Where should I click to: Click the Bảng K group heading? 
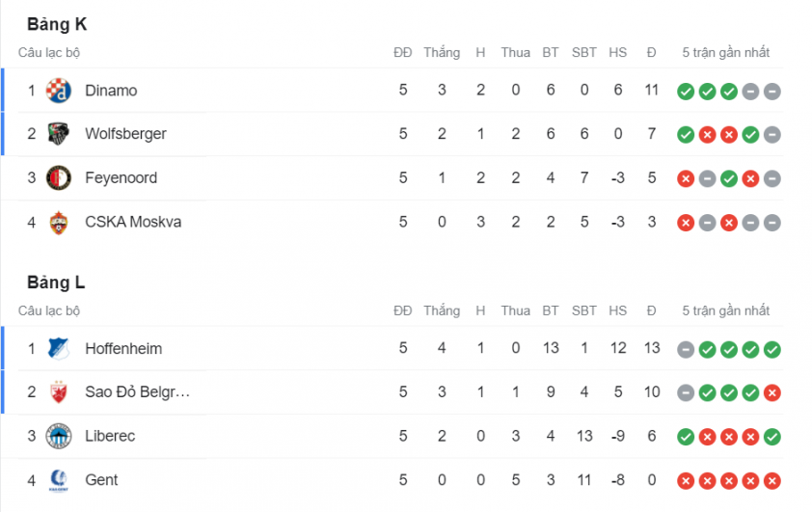click(x=57, y=24)
